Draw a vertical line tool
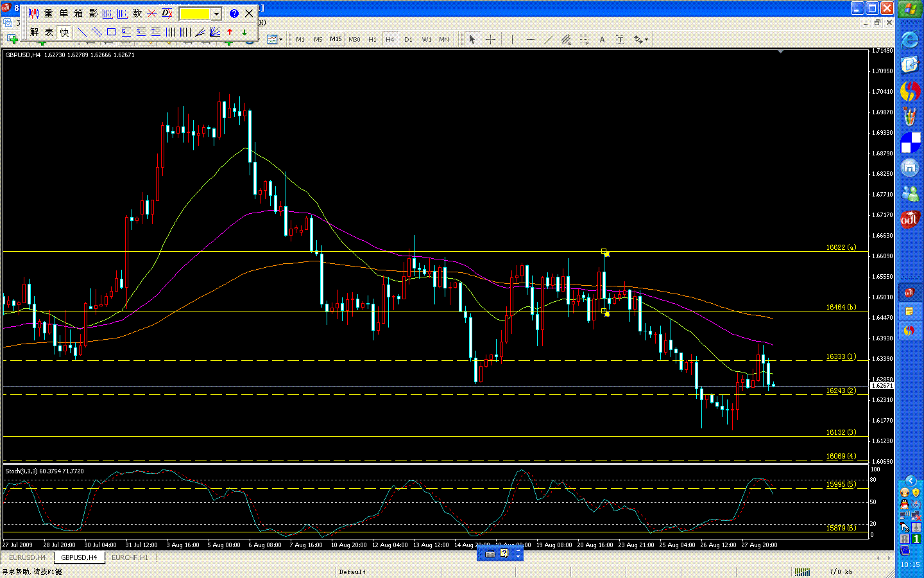 point(512,40)
